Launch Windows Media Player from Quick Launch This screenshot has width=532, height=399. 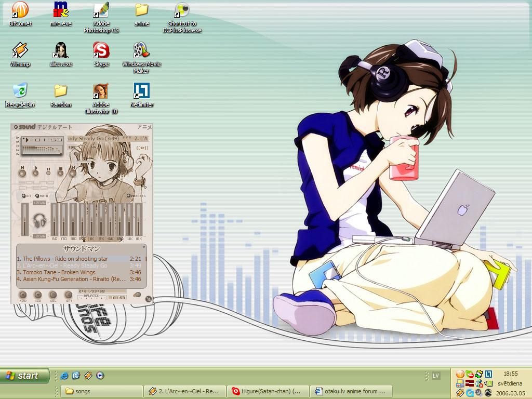point(100,376)
